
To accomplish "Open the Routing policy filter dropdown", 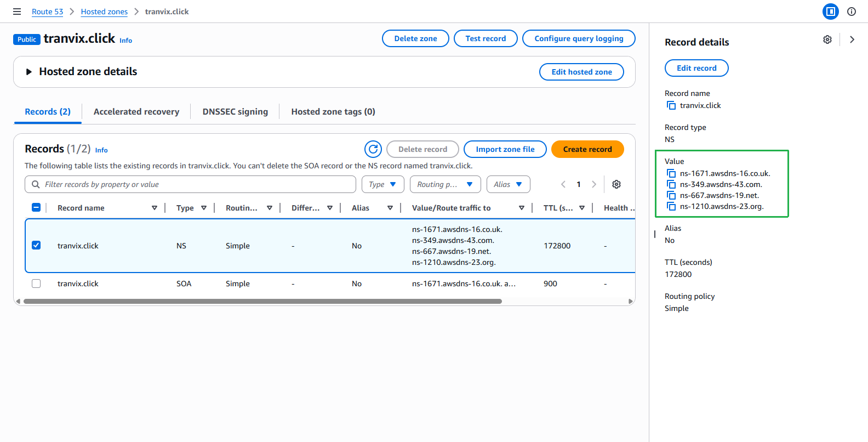I will (446, 184).
